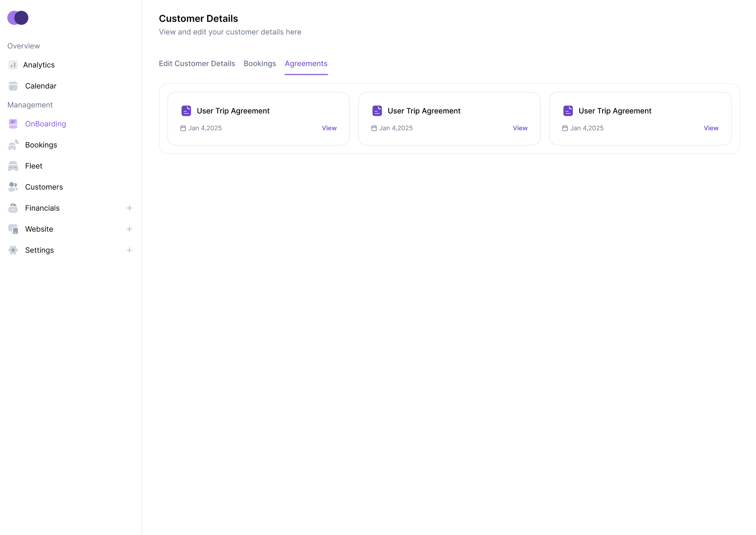The height and width of the screenshot is (535, 756).
Task: Expand the Website submenu with its plus
Action: pyautogui.click(x=129, y=229)
